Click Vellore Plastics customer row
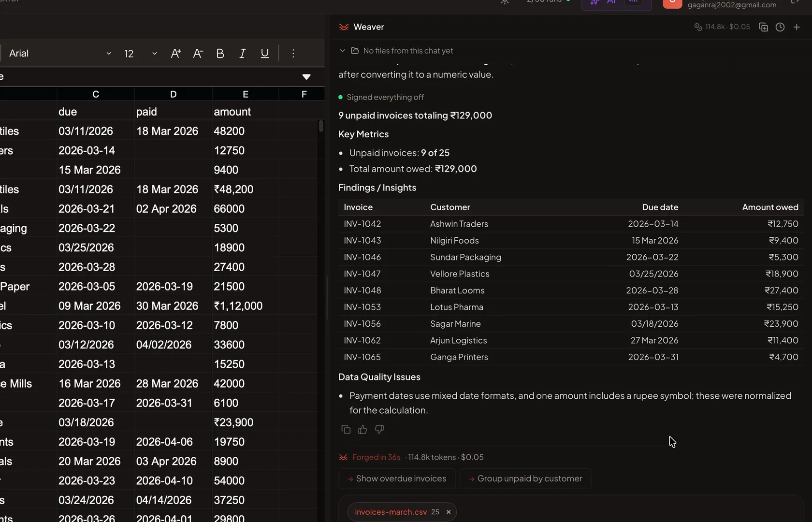812x522 pixels. tap(460, 274)
